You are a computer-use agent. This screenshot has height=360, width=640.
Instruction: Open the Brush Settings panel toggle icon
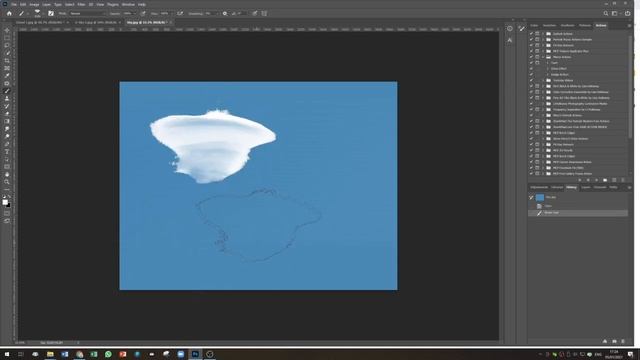(51, 13)
